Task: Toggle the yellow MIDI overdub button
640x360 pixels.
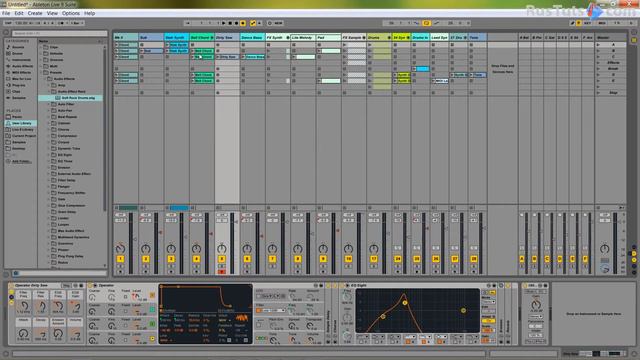Action: click(x=243, y=23)
